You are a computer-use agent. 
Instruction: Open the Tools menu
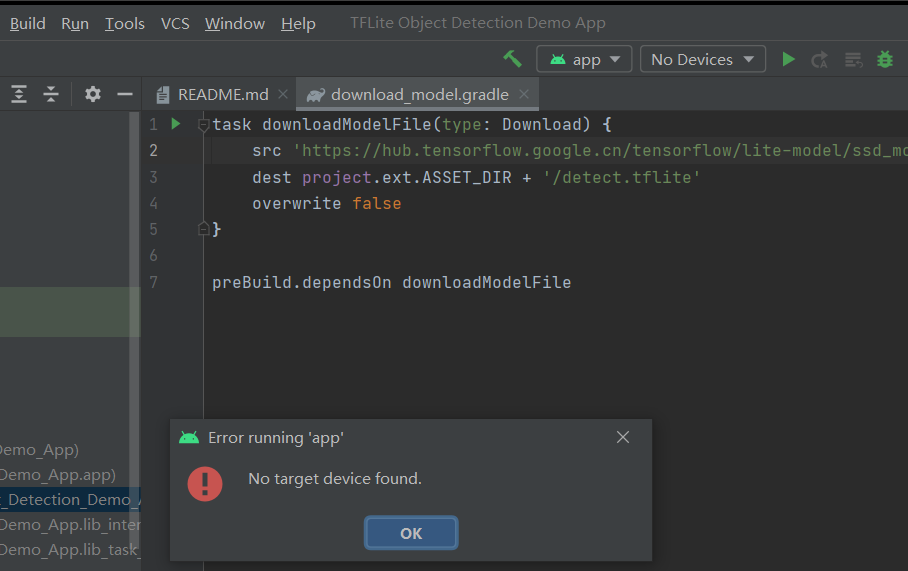125,24
